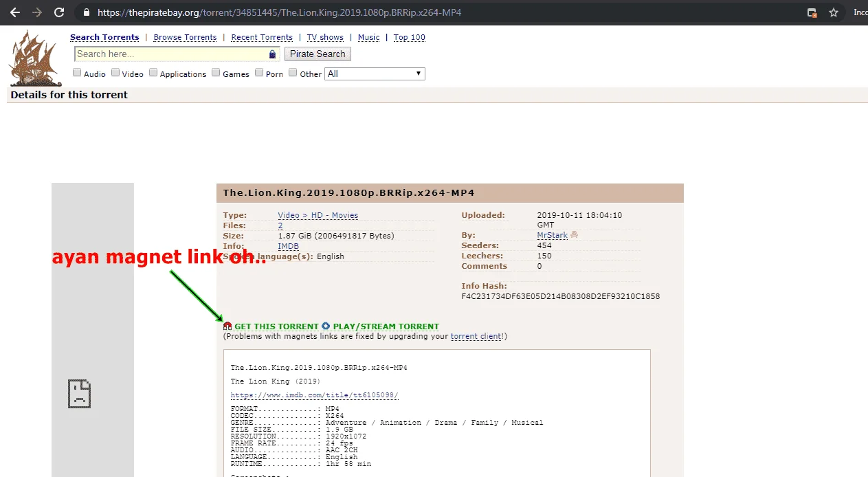Go to Top 100 section
This screenshot has height=477, width=868.
410,37
